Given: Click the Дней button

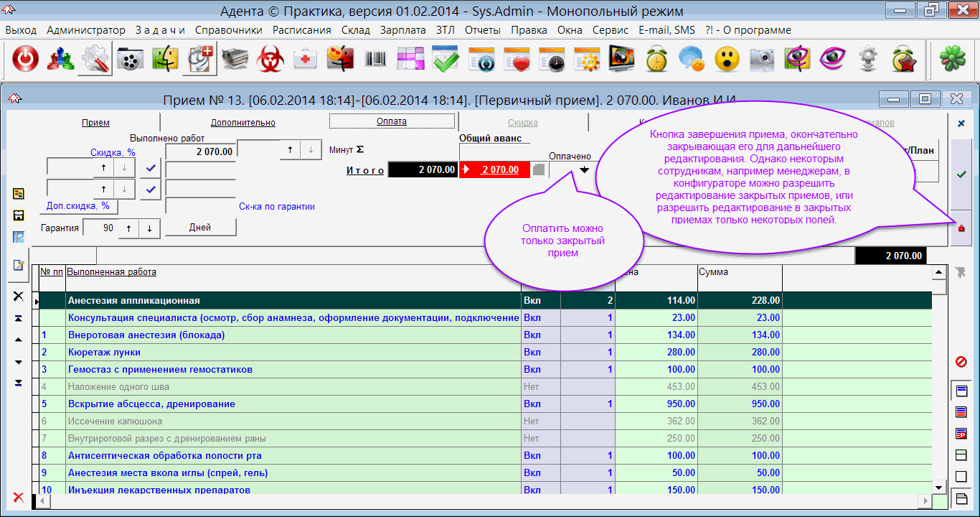Looking at the screenshot, I should point(200,228).
